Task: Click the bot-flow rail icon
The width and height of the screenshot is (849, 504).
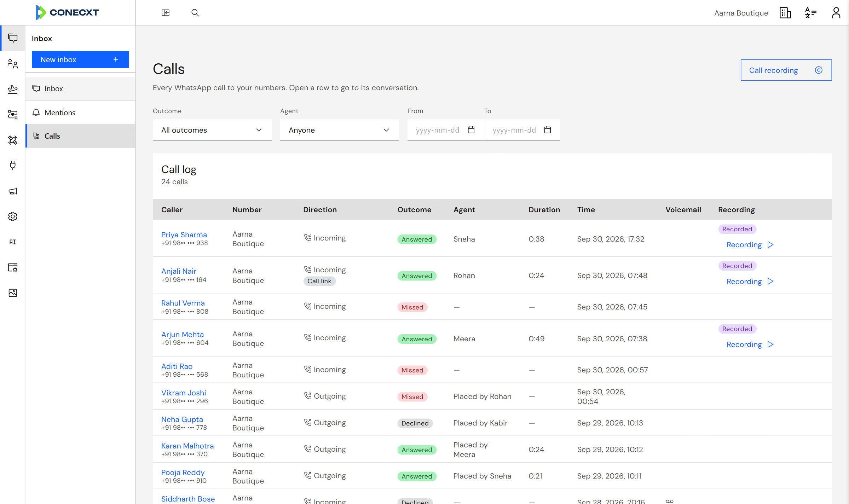Action: pyautogui.click(x=13, y=115)
